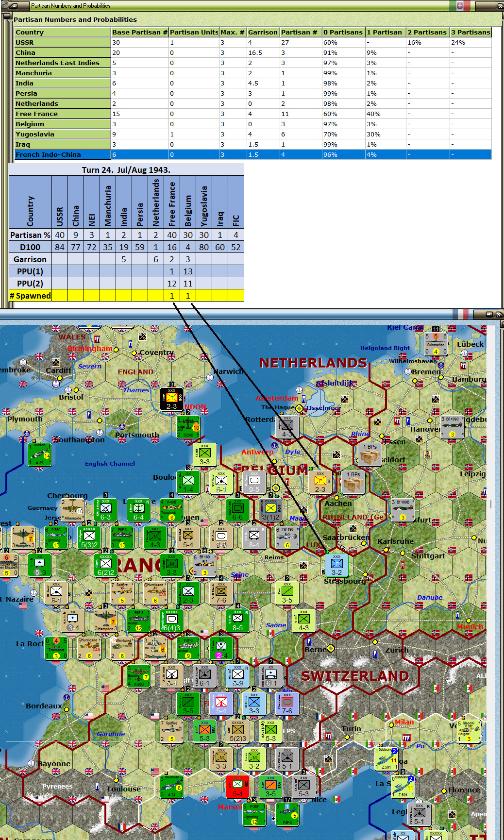Viewport: 504px width, 840px height.
Task: Click the India country row
Action: click(x=252, y=83)
